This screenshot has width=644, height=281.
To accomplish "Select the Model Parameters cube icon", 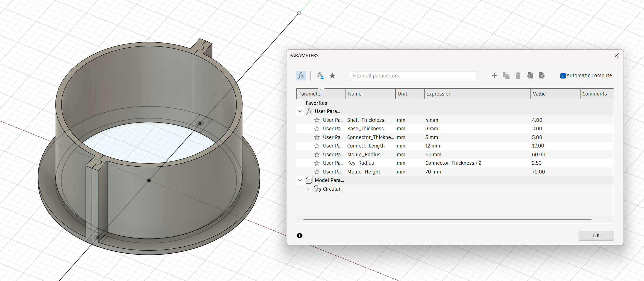I will point(309,180).
